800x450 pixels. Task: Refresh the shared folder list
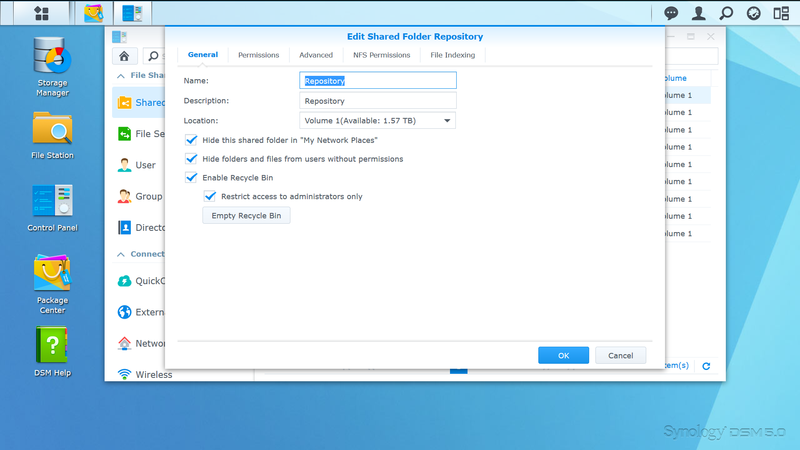[x=706, y=366]
